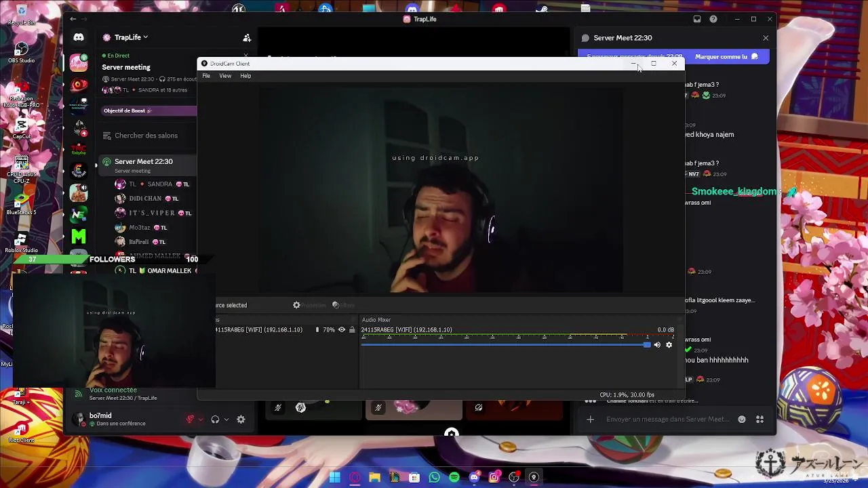Toggle the eye visibility icon for 24115RA8EG source
This screenshot has width=868, height=488.
tap(342, 330)
